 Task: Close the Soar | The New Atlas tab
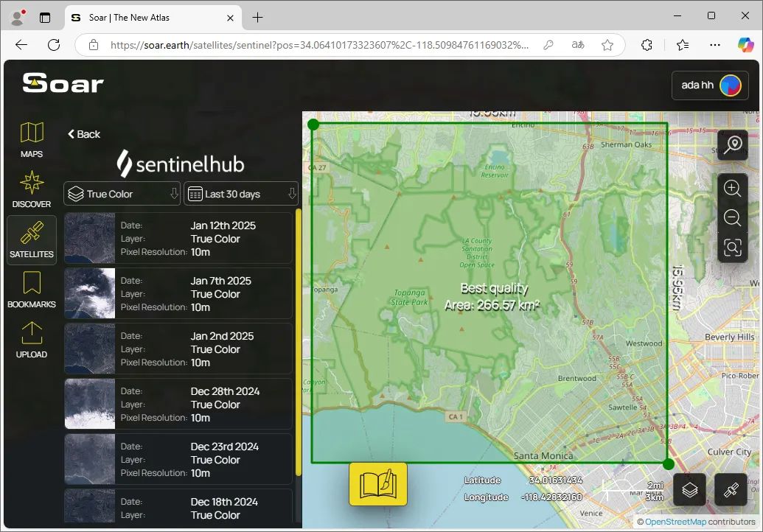[x=230, y=18]
